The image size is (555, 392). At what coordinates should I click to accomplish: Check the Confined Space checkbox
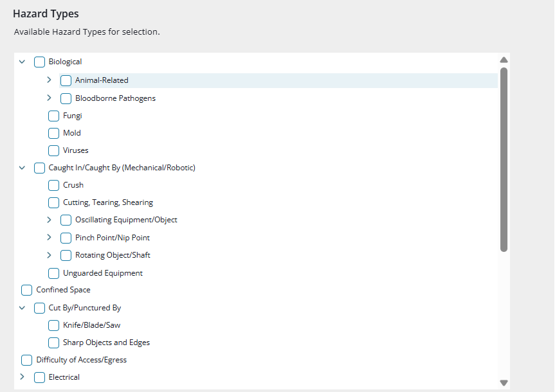[x=27, y=290]
